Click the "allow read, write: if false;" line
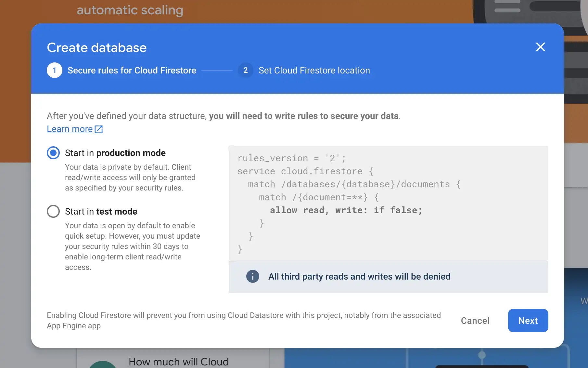This screenshot has width=588, height=368. pyautogui.click(x=346, y=210)
